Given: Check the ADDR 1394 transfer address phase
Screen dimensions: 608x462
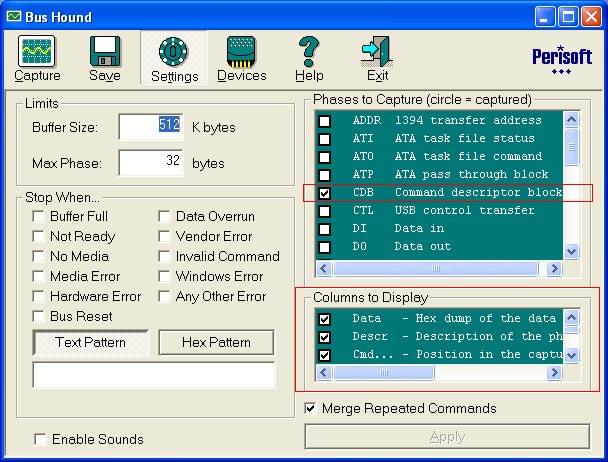Looking at the screenshot, I should click(x=325, y=121).
